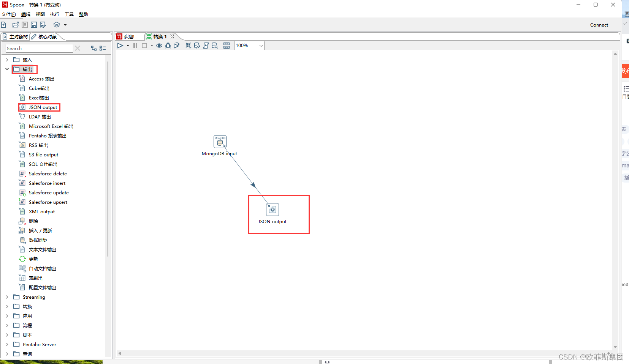
Task: Click the expand all tree icon
Action: point(94,48)
